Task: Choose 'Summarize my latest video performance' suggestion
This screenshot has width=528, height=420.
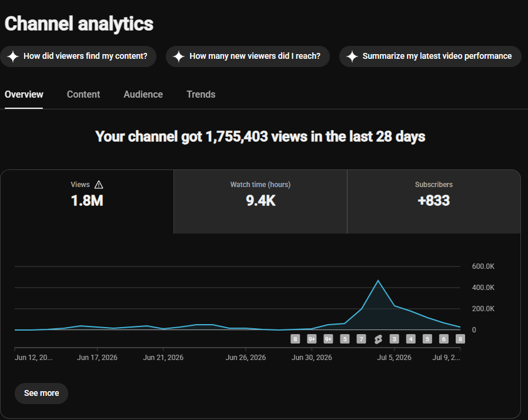Action: [x=430, y=56]
